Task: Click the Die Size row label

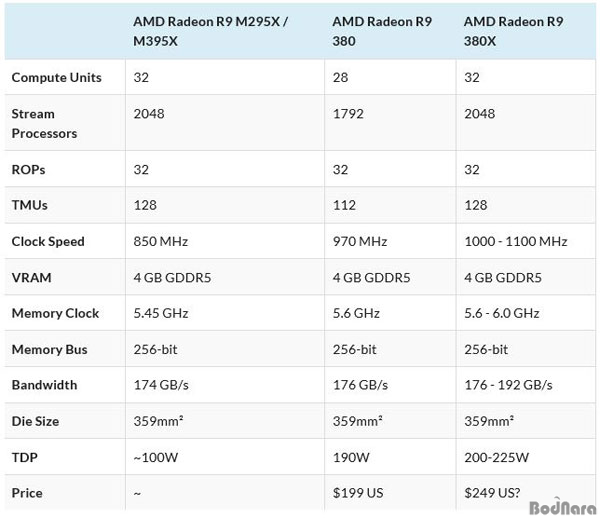Action: coord(35,421)
